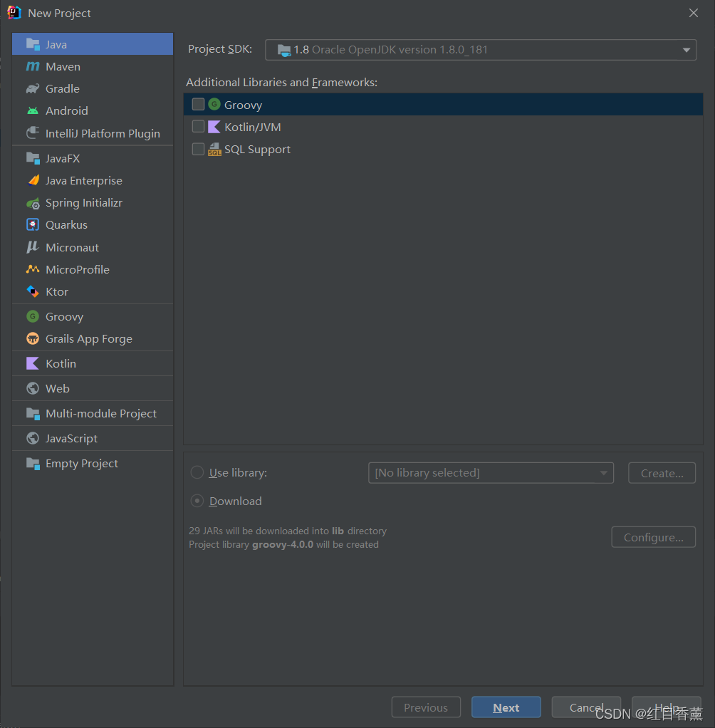715x728 pixels.
Task: Click the SQL Support icon
Action: pyautogui.click(x=214, y=149)
